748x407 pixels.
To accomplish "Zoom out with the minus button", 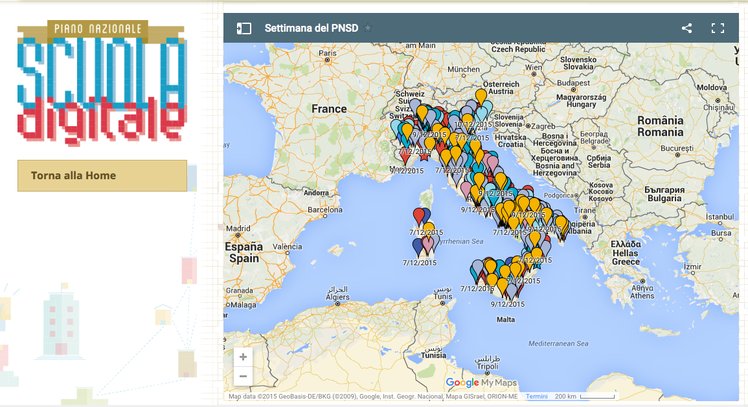I will pyautogui.click(x=243, y=376).
